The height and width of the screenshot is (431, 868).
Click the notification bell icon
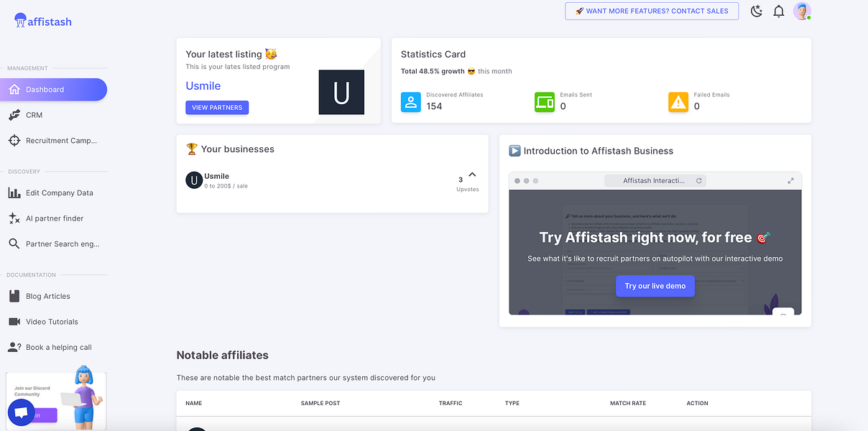tap(779, 11)
